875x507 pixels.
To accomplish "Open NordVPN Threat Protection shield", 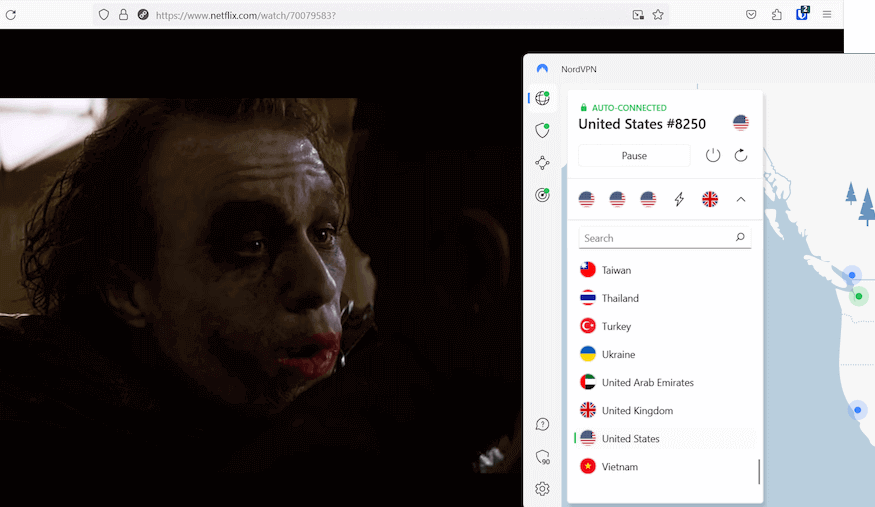I will (x=542, y=131).
